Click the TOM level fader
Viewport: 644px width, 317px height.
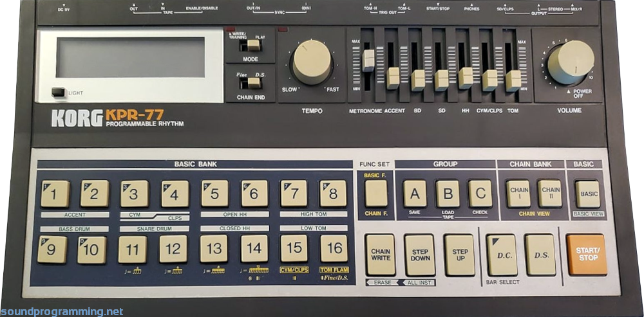pos(513,81)
